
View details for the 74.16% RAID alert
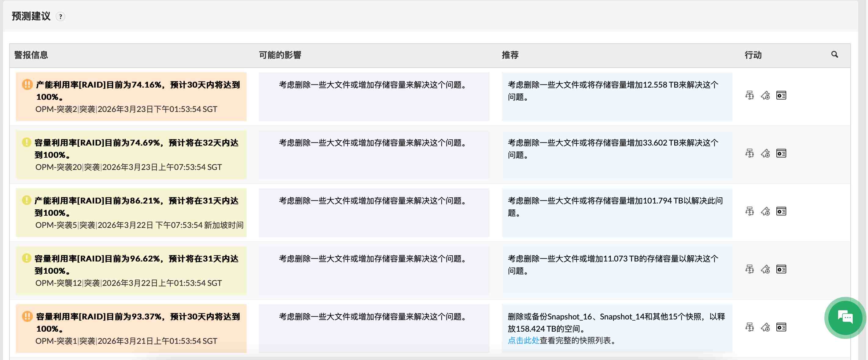coord(781,95)
